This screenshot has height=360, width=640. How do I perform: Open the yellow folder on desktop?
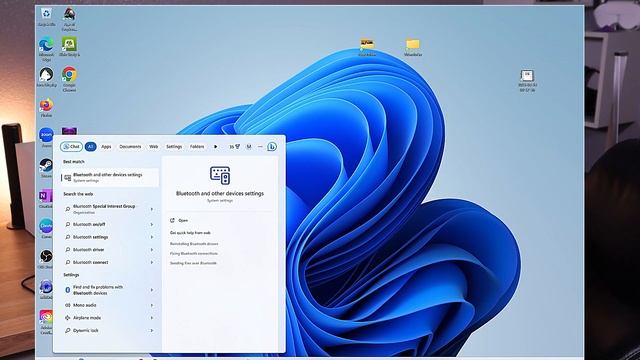click(413, 47)
